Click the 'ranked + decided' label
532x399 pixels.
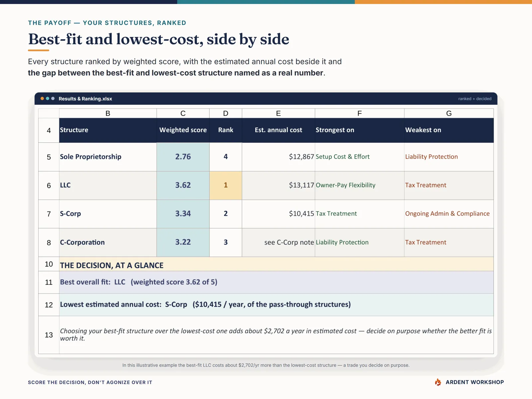click(x=475, y=99)
